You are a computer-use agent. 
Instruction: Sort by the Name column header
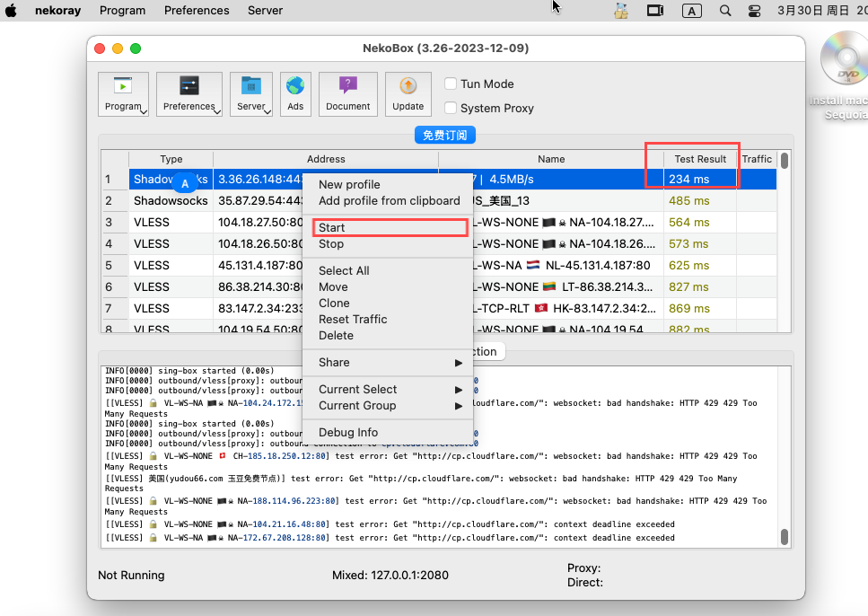click(x=551, y=159)
